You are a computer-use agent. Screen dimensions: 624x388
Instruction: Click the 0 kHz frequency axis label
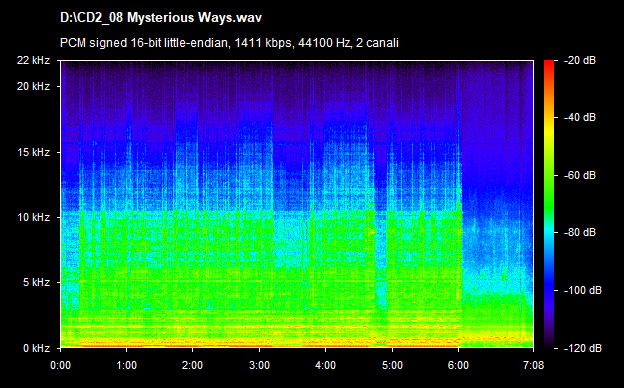coord(36,348)
